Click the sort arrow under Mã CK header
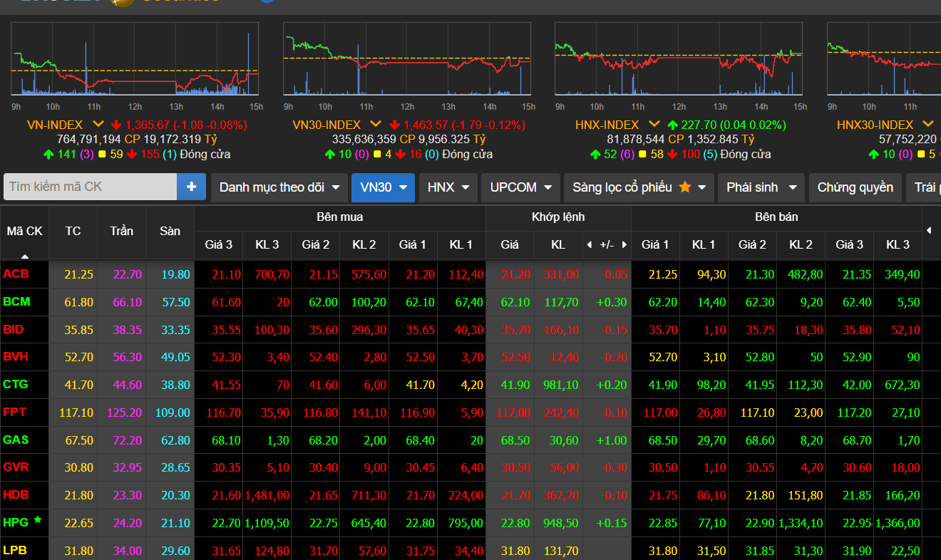Viewport: 941px width, 560px height. (25, 256)
